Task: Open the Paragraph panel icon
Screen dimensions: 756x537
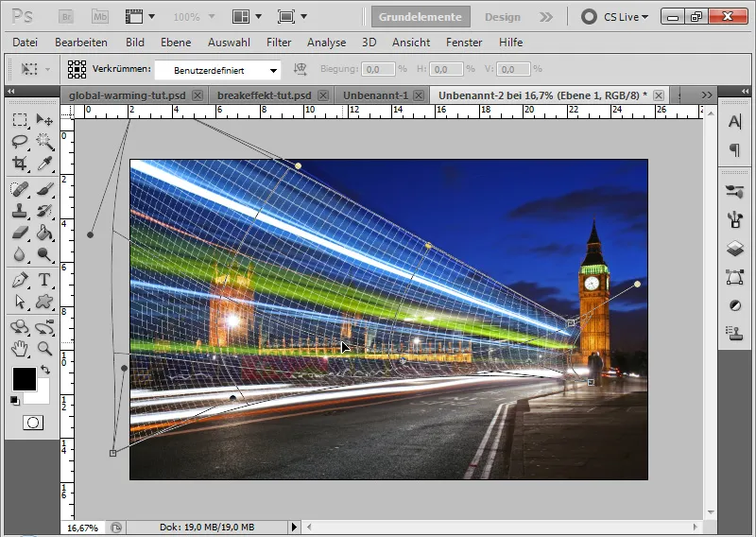Action: click(735, 150)
